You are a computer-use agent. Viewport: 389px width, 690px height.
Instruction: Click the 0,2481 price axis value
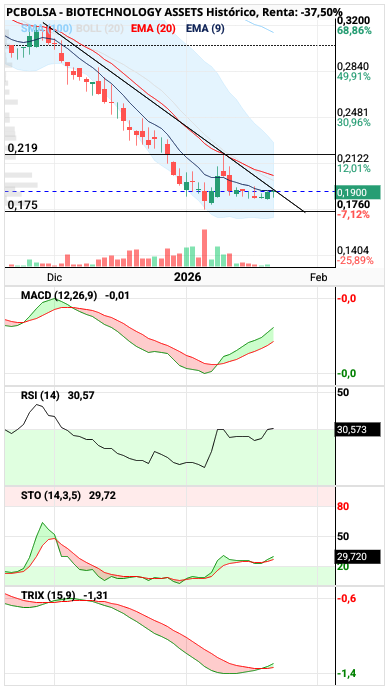(353, 112)
